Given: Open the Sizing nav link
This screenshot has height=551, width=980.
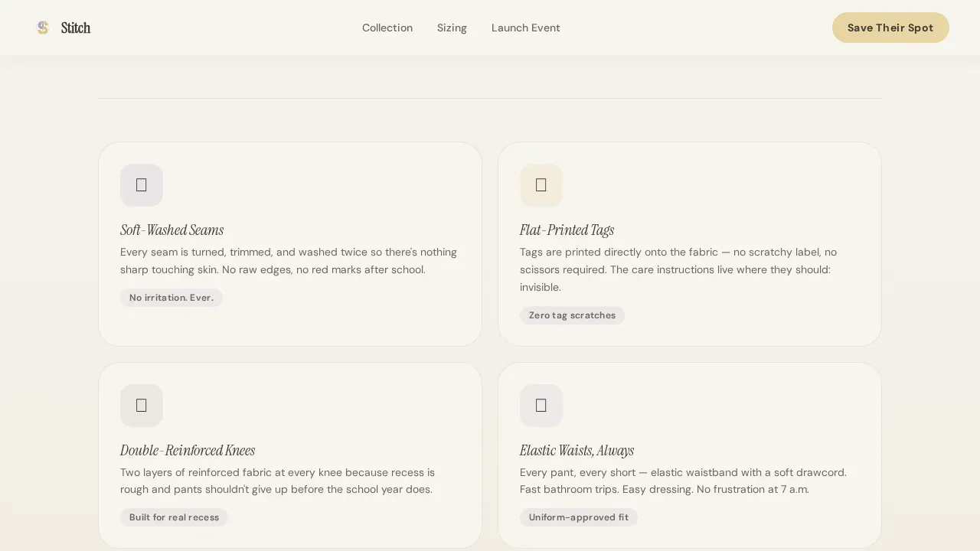Looking at the screenshot, I should click(x=452, y=28).
